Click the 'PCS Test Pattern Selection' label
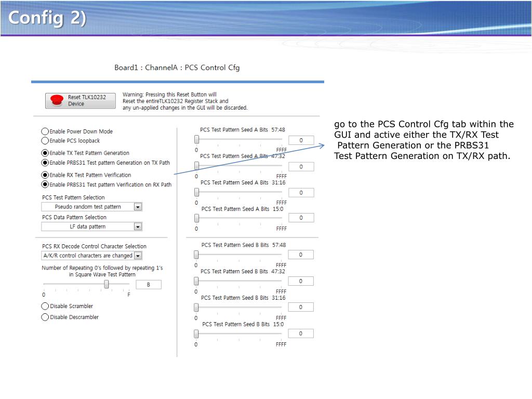 click(x=73, y=197)
